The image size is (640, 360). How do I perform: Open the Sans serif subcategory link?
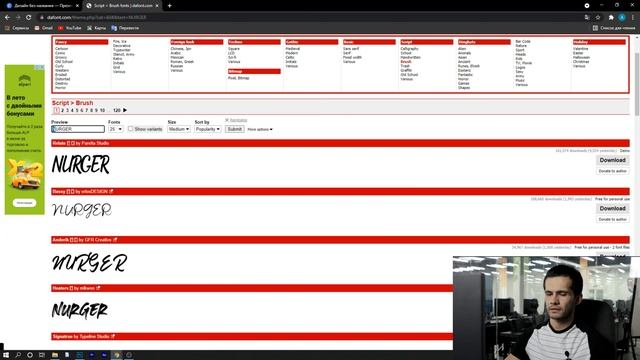[351, 49]
